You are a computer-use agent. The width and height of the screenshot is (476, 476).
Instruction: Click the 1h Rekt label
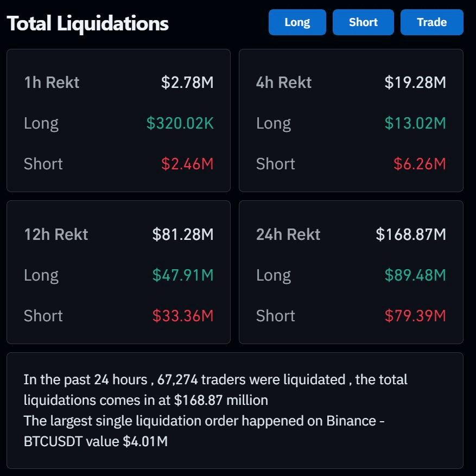[x=52, y=82]
